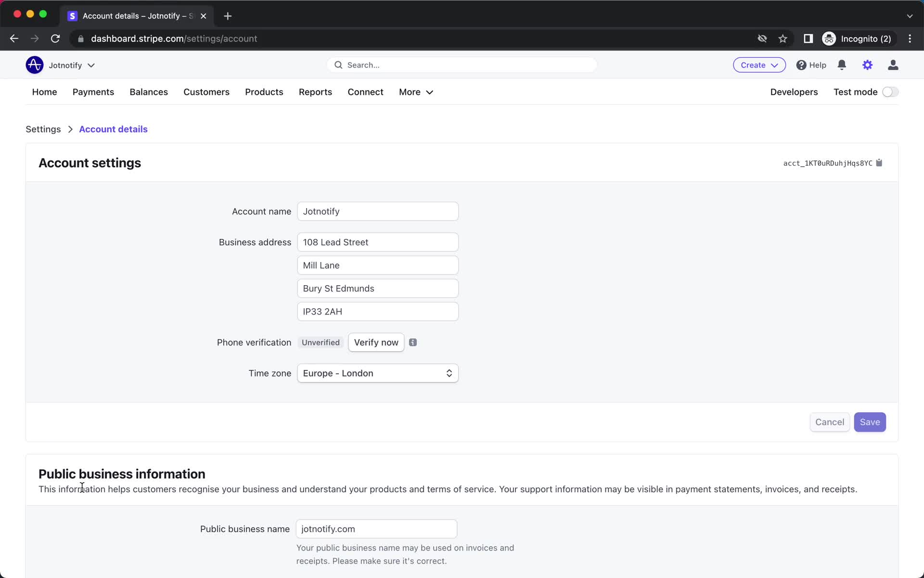Go back in browser history
924x578 pixels.
tap(14, 39)
